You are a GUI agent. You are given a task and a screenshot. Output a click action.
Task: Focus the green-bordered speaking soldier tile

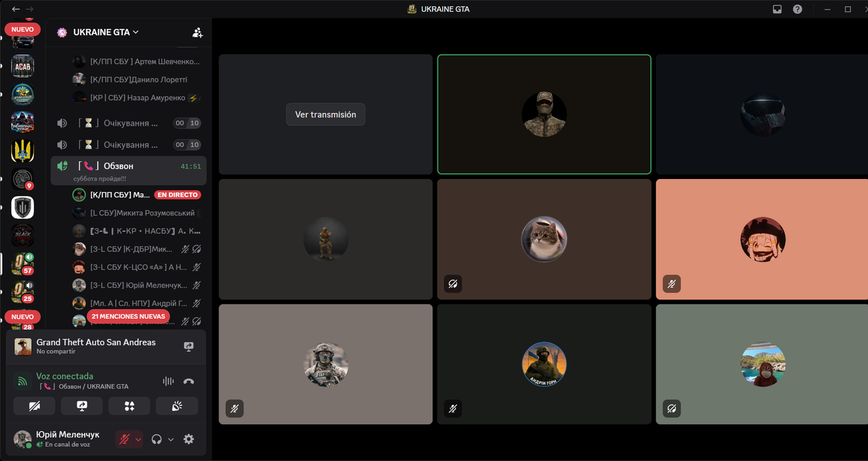pos(544,115)
